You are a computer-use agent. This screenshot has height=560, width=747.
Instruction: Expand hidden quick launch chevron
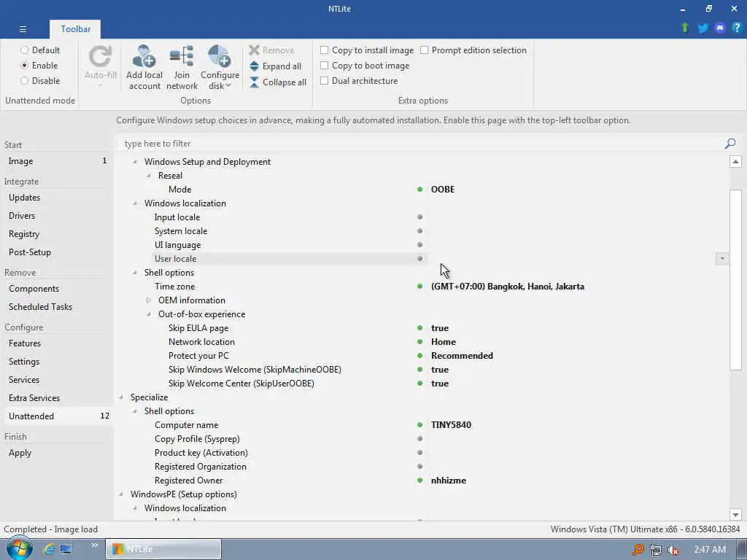[94, 545]
